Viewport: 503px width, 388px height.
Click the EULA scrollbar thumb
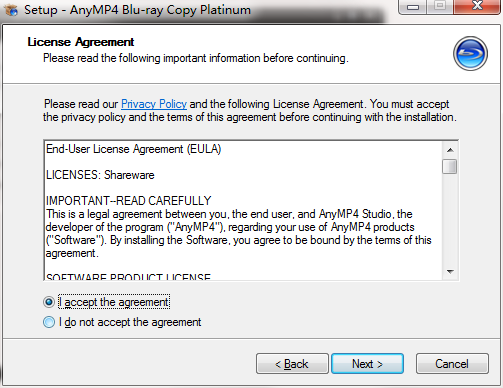point(450,167)
